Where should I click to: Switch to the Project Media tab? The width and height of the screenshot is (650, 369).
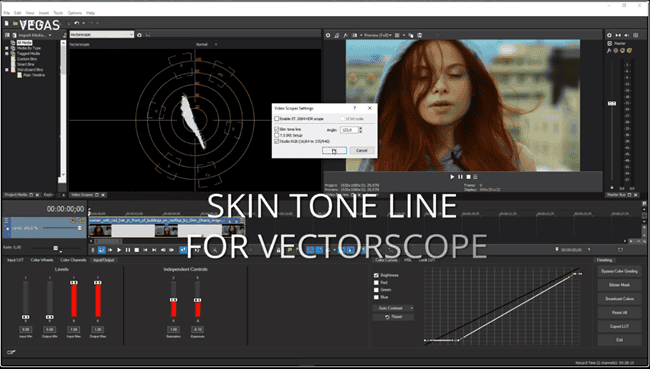pos(16,195)
